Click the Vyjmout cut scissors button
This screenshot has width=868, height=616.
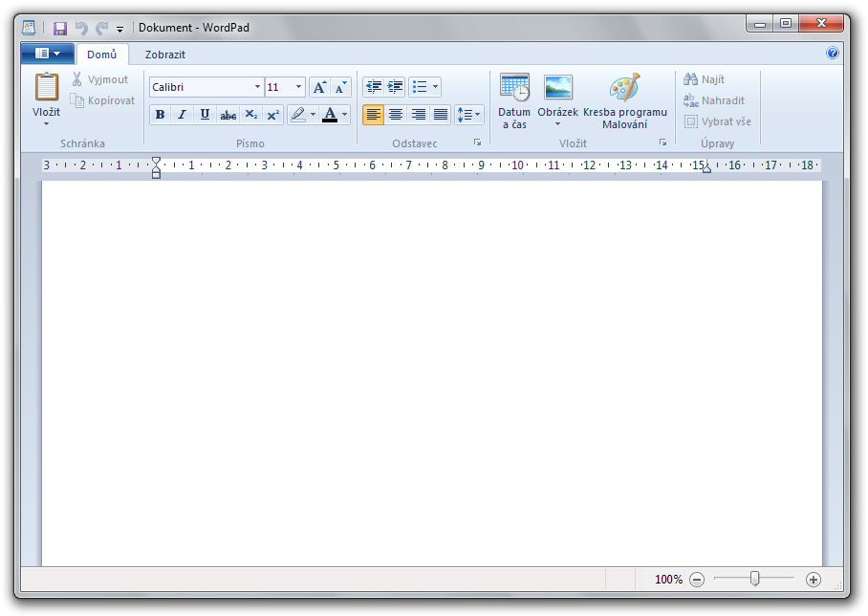[x=100, y=79]
